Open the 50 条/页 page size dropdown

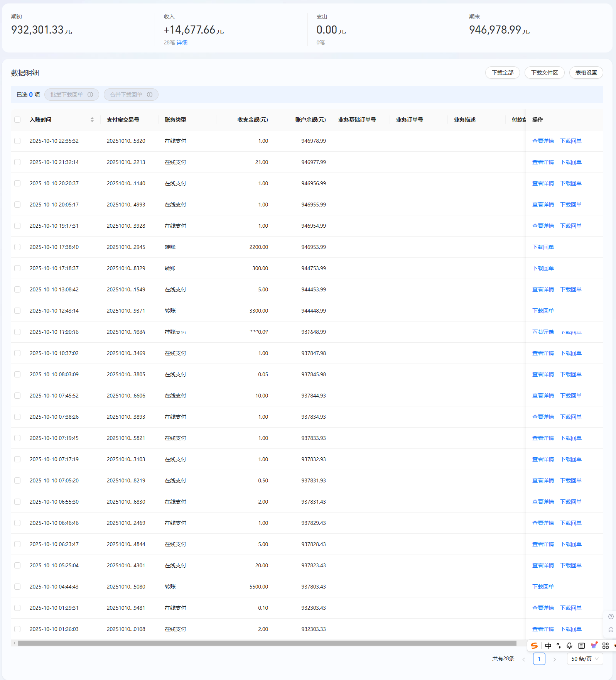pyautogui.click(x=585, y=659)
